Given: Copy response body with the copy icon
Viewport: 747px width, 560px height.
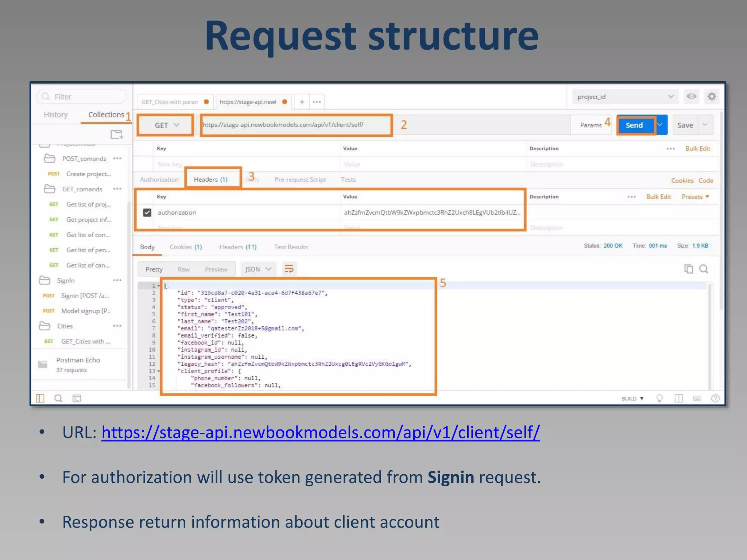Looking at the screenshot, I should (x=688, y=269).
